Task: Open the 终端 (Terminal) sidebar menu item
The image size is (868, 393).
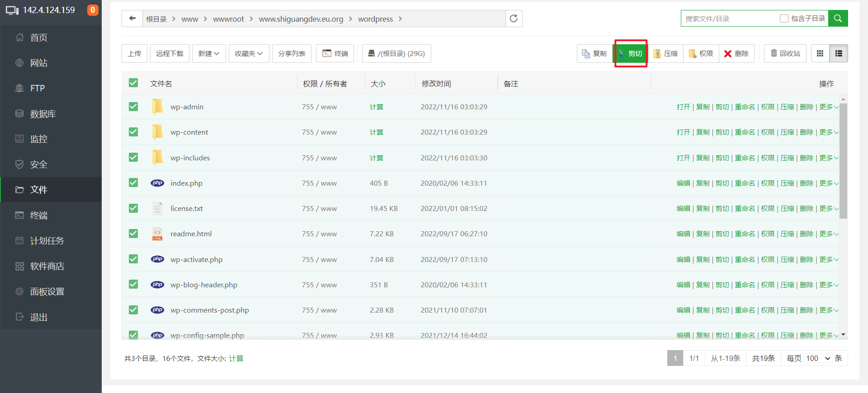Action: click(51, 215)
